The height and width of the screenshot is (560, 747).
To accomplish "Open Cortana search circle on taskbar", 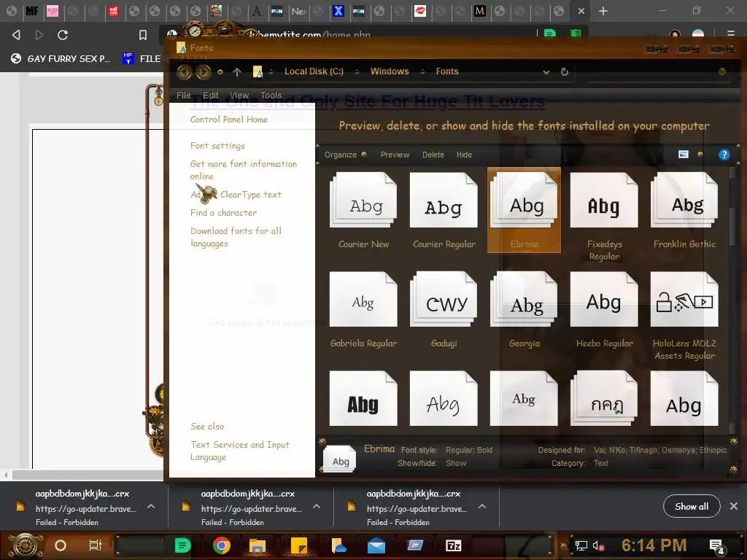I will tap(61, 545).
